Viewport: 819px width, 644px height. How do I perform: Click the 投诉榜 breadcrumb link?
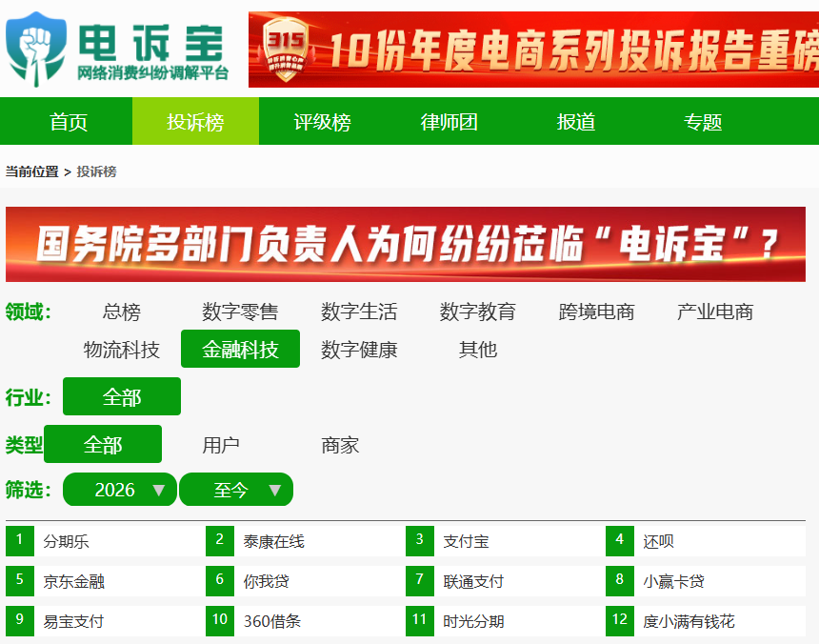(96, 171)
